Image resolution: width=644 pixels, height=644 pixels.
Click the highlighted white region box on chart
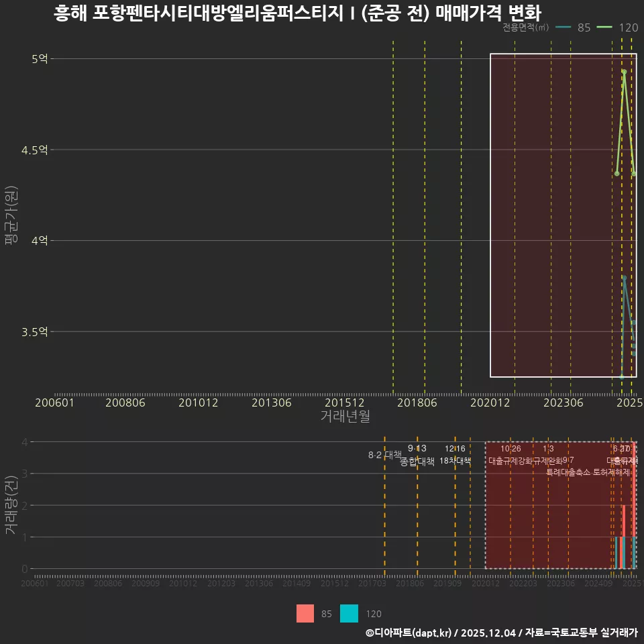tap(563, 215)
